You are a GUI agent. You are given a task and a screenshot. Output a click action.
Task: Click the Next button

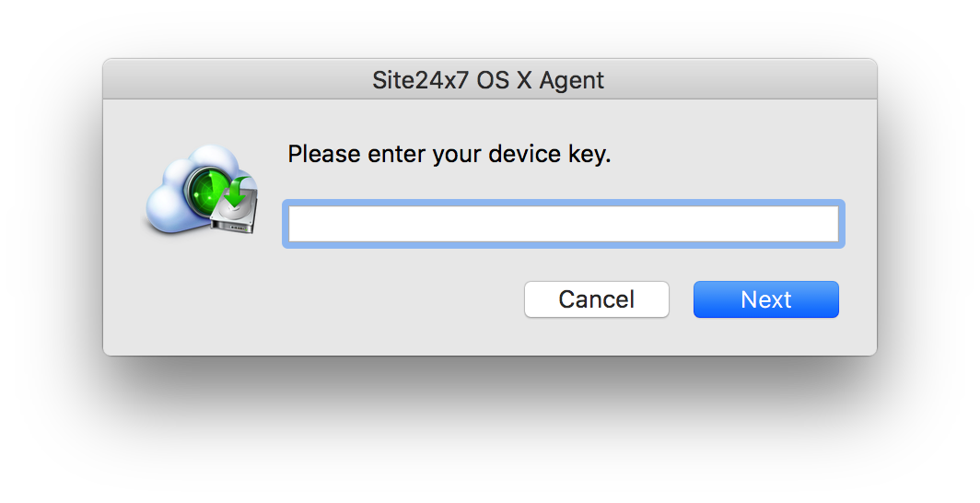coord(766,299)
